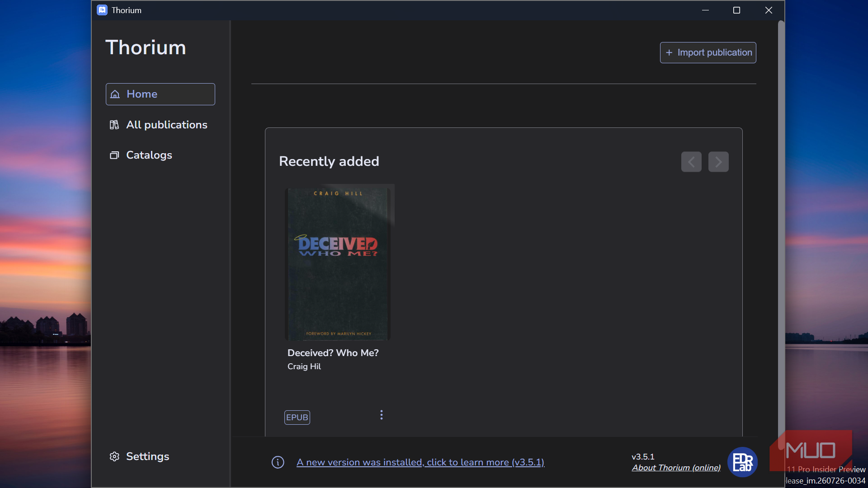The image size is (868, 488).
Task: Show previous recently added publications
Action: pyautogui.click(x=691, y=162)
